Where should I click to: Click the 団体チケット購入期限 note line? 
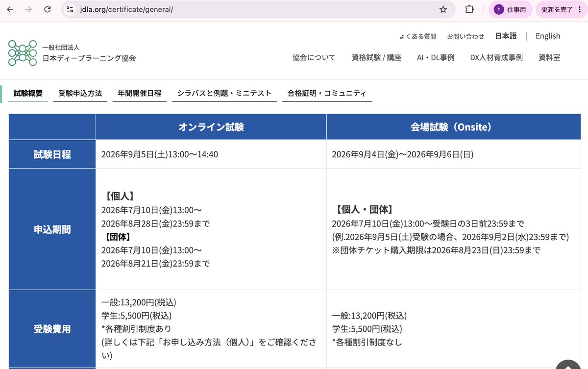tap(436, 250)
